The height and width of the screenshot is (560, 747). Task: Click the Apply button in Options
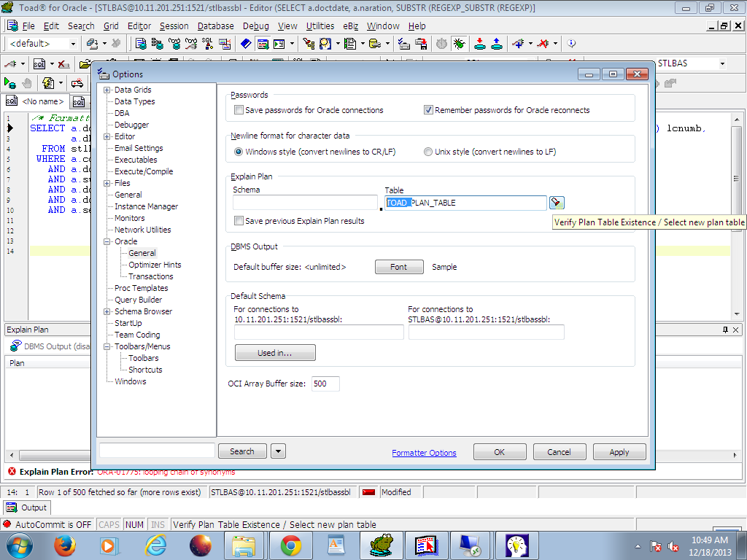[x=619, y=452]
